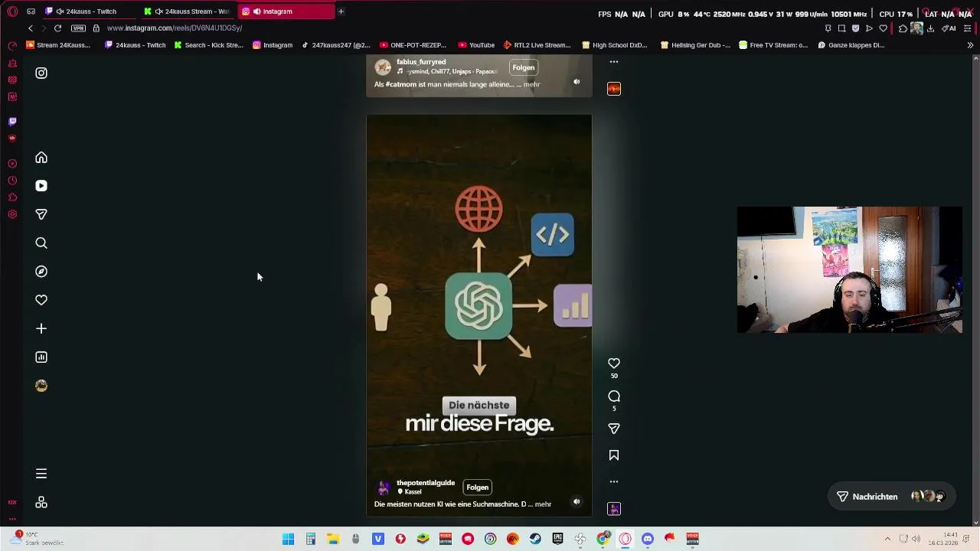The height and width of the screenshot is (551, 980).
Task: Open the Dashboard chart icon in sidebar
Action: tap(41, 357)
